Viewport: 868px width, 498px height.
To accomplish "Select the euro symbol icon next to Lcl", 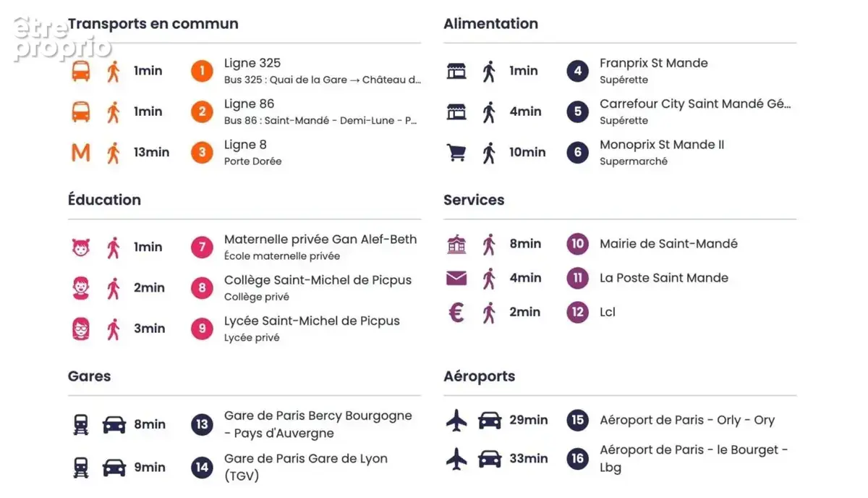I will [x=456, y=313].
